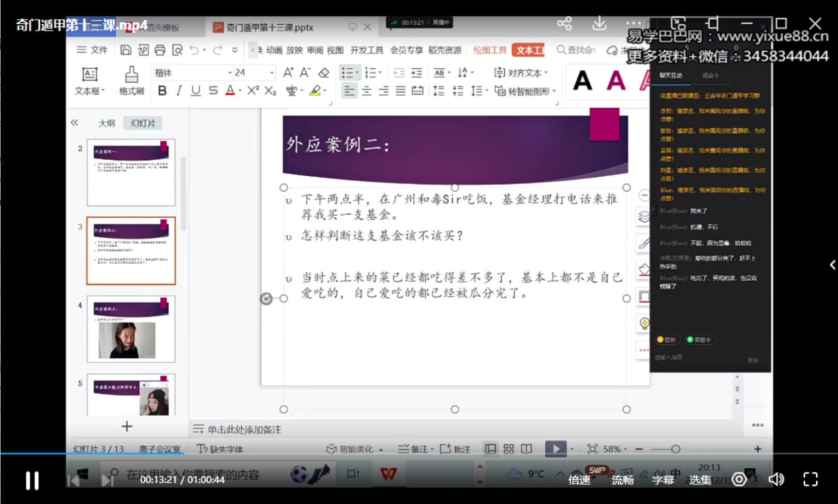
Task: Apply superscript formatting
Action: point(253,90)
